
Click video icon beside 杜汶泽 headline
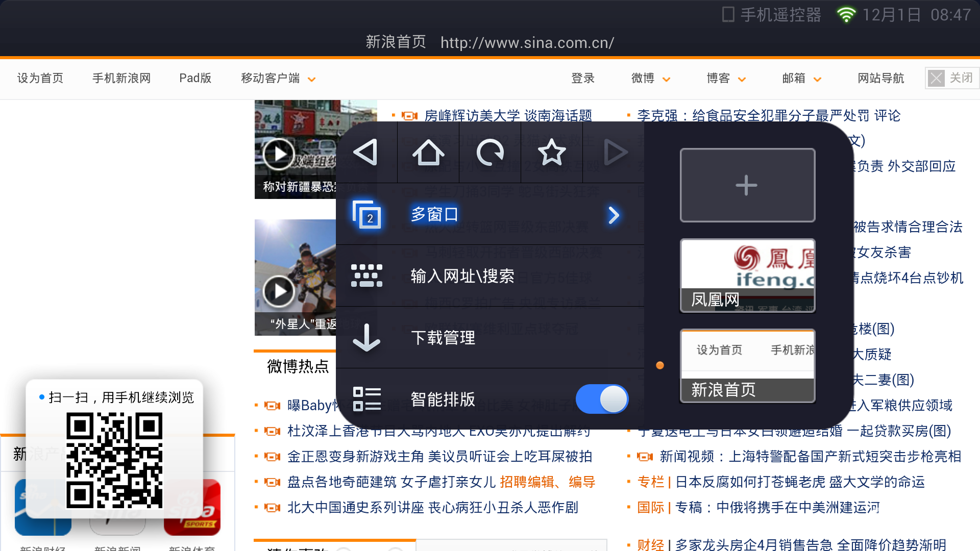pyautogui.click(x=272, y=431)
